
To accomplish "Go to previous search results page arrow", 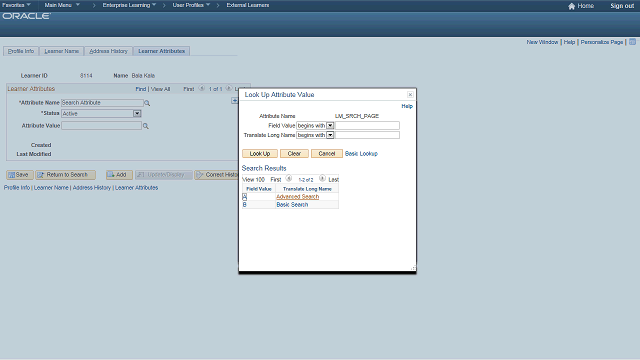I will pyautogui.click(x=289, y=179).
